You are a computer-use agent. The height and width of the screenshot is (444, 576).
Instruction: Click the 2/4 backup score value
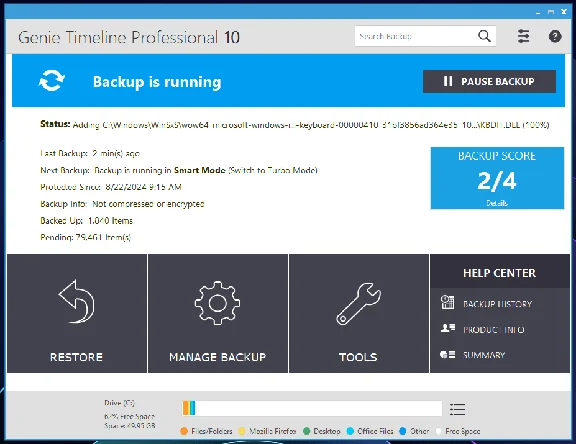click(497, 181)
